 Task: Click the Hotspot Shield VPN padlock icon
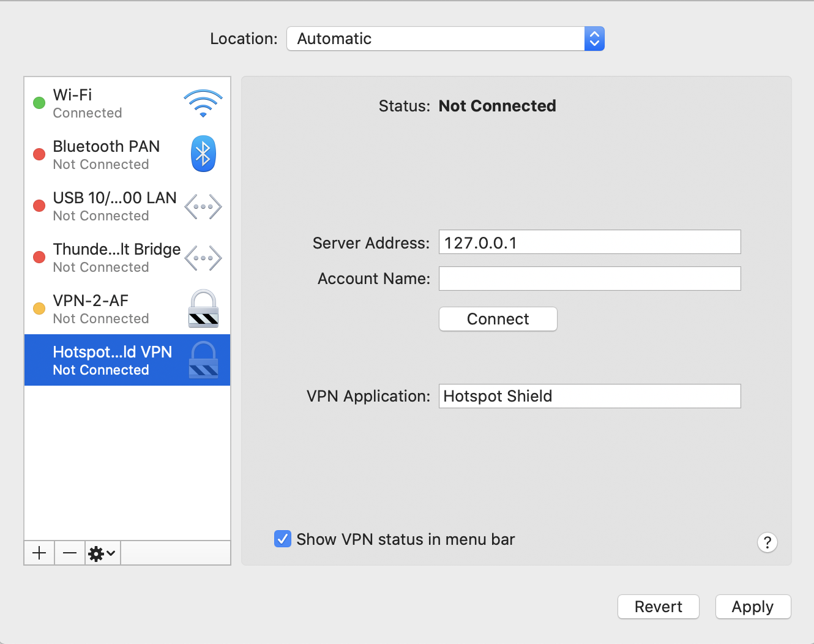(x=203, y=360)
